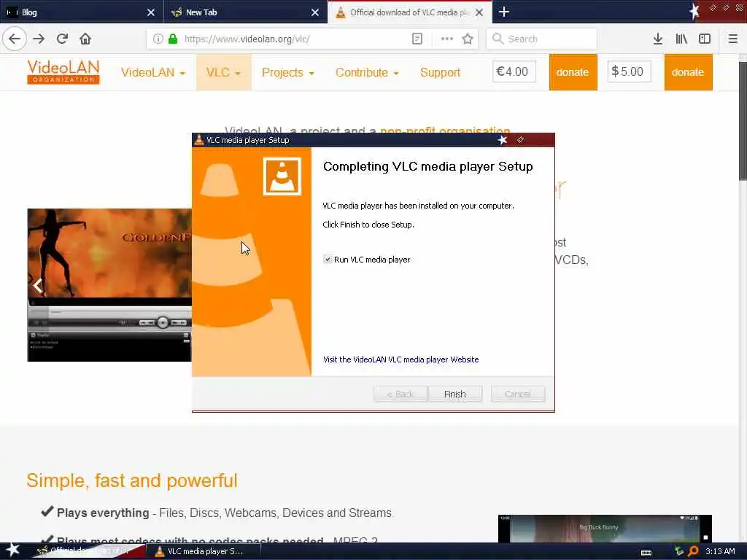Image resolution: width=747 pixels, height=560 pixels.
Task: Click the Completing VLC media player Setup heading
Action: coord(427,167)
